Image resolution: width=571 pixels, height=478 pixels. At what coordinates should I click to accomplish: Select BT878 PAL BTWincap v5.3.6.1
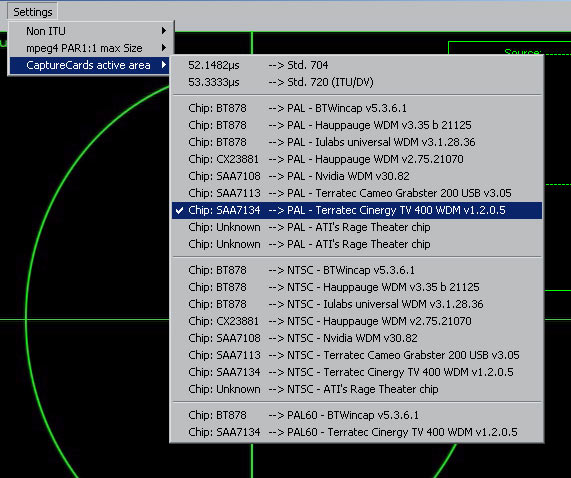[357, 108]
